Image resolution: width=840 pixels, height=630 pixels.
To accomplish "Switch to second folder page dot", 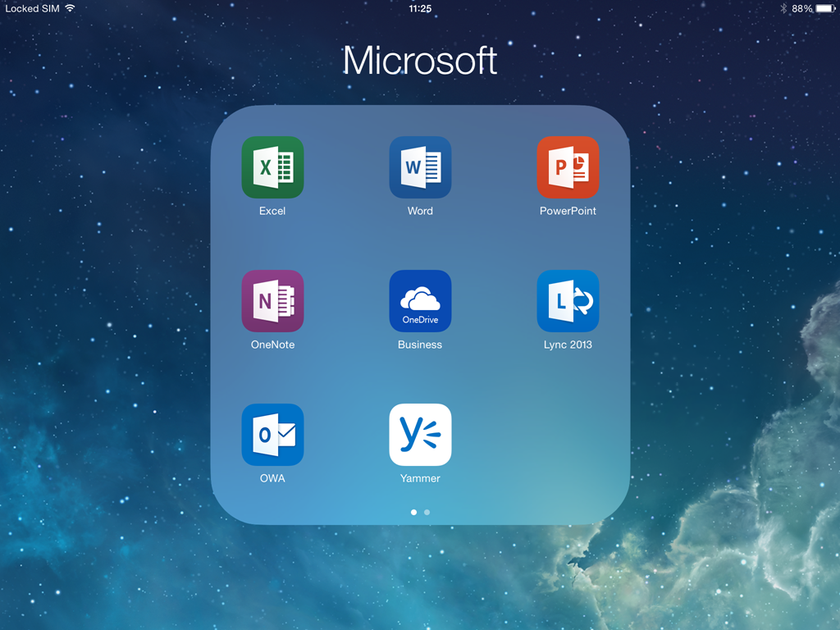I will pyautogui.click(x=427, y=512).
